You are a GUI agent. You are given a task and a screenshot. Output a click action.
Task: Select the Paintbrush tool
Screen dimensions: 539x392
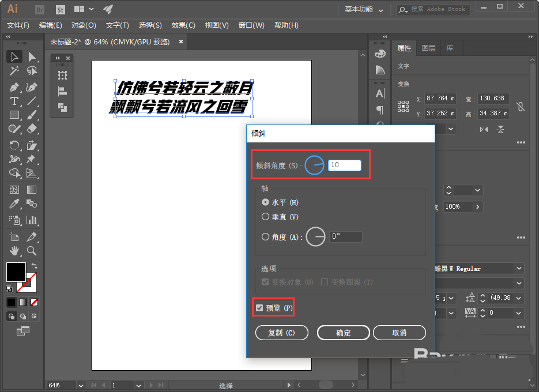32,115
